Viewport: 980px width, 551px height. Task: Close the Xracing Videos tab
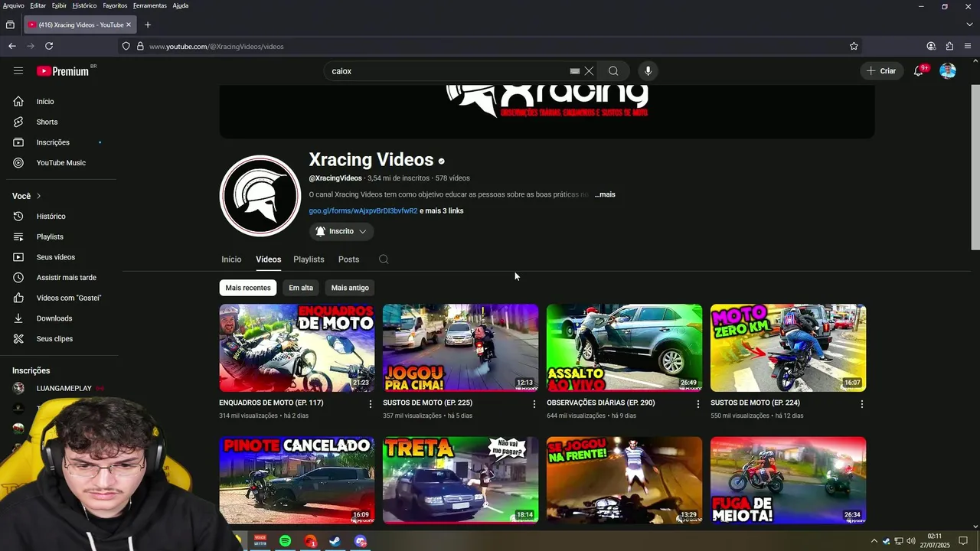[129, 24]
